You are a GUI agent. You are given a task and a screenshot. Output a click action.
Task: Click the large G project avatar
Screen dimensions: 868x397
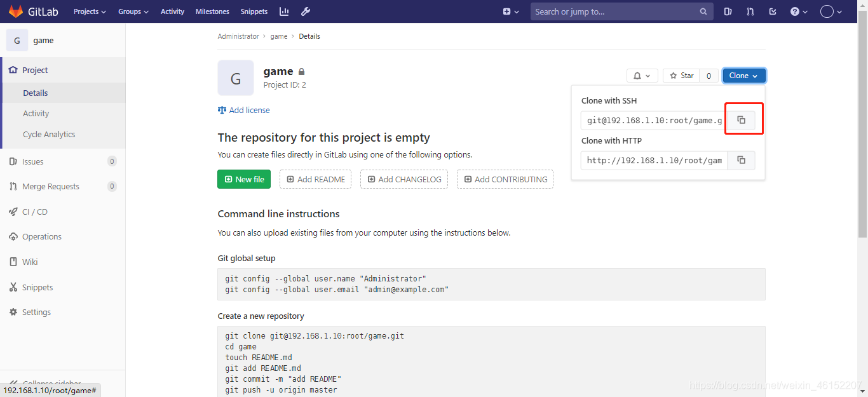click(236, 77)
